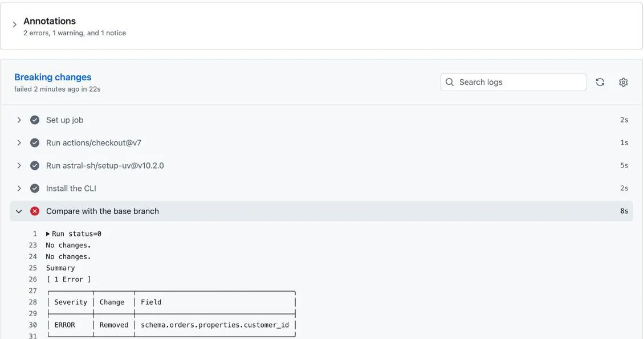Select the Run astral-sh/setup-uv@v10.2.0 label
The width and height of the screenshot is (644, 339).
pyautogui.click(x=105, y=165)
